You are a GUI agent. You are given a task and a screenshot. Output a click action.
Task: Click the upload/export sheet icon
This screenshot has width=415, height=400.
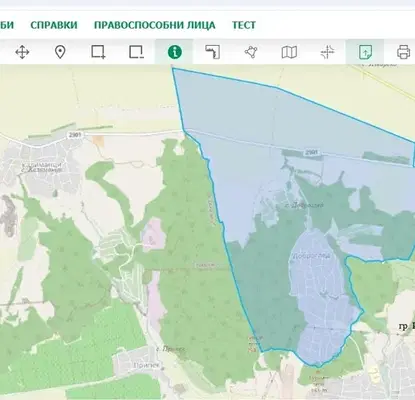[365, 52]
